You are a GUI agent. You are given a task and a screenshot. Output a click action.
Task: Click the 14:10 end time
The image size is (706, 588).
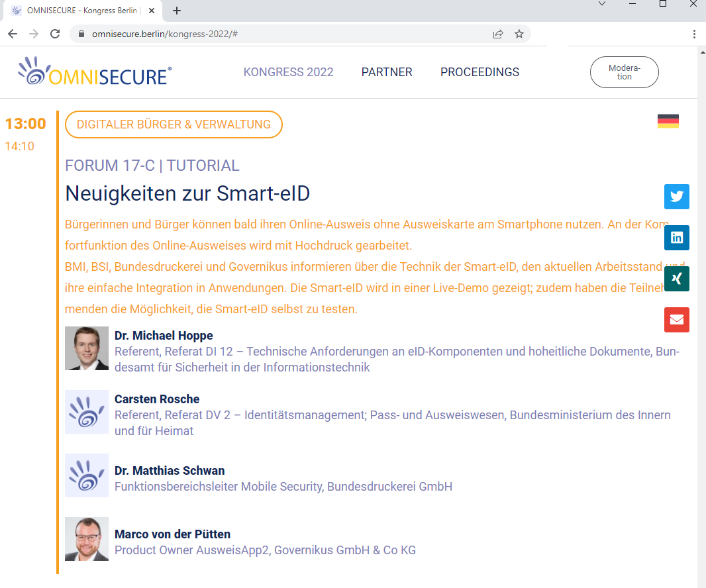19,146
